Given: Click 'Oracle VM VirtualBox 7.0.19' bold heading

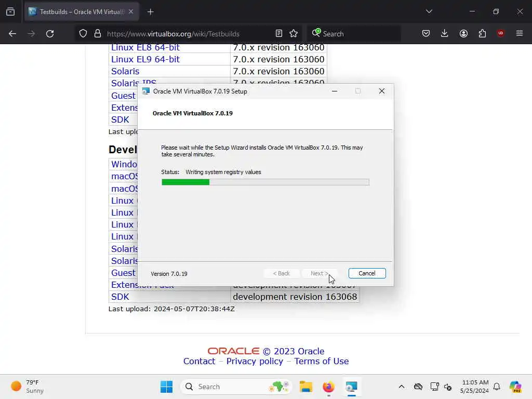Looking at the screenshot, I should (192, 113).
